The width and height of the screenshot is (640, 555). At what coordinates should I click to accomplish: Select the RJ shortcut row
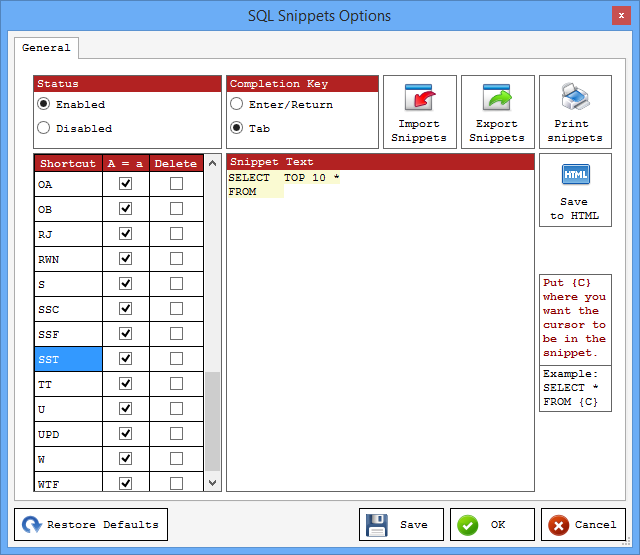pos(68,234)
